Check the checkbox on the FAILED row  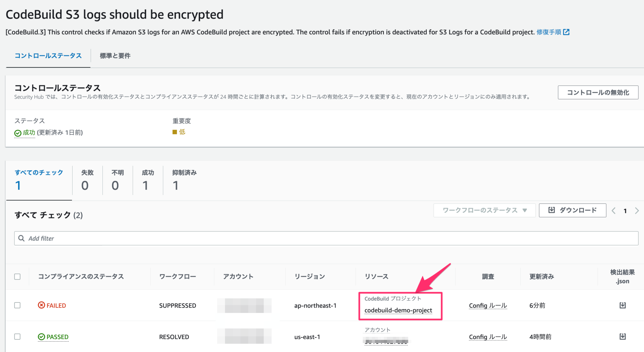(18, 305)
